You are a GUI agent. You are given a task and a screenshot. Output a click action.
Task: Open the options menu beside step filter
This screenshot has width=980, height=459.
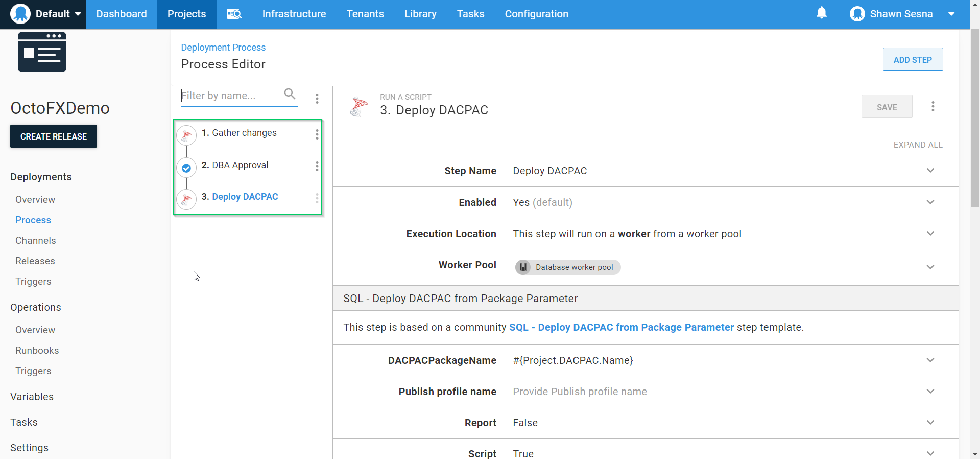pos(317,98)
